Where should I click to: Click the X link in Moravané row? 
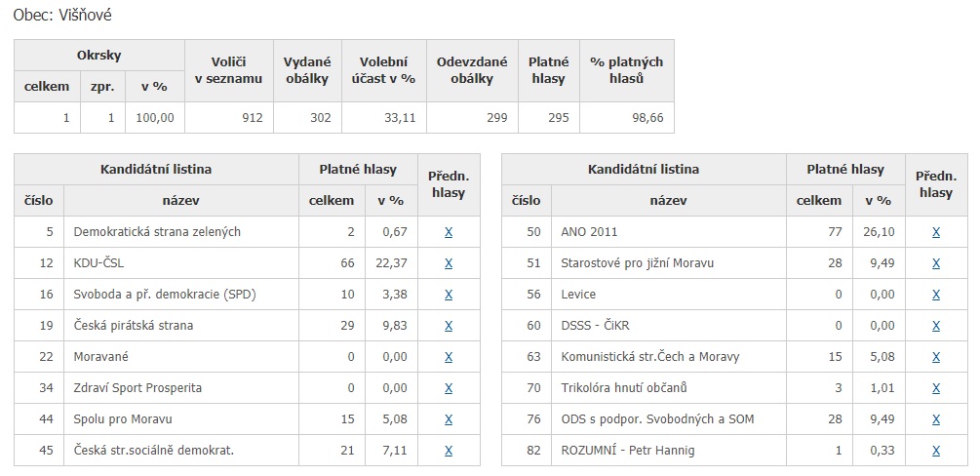click(449, 357)
